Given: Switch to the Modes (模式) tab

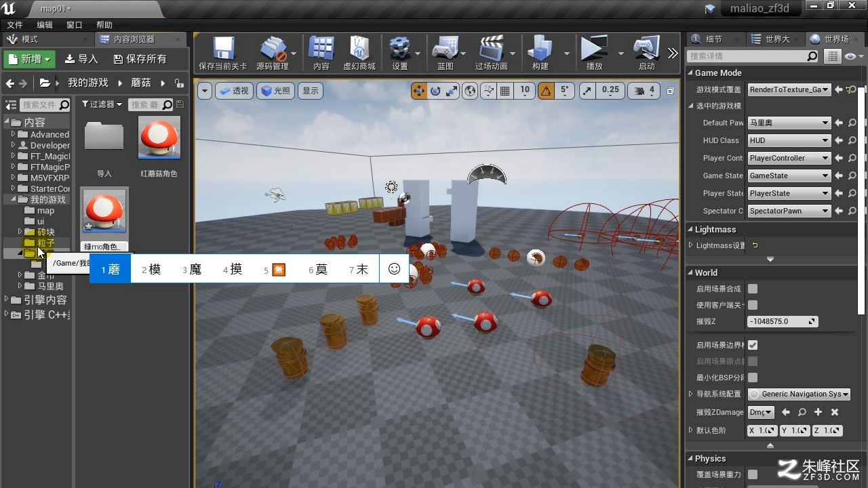Looking at the screenshot, I should click(x=30, y=39).
